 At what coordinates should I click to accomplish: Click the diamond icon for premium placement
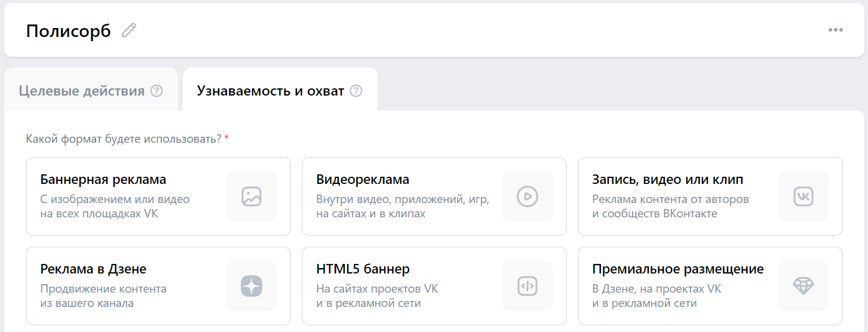tap(803, 286)
